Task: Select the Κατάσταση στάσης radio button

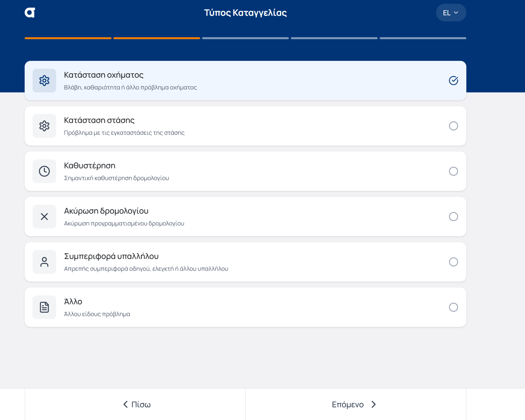Action: click(453, 126)
